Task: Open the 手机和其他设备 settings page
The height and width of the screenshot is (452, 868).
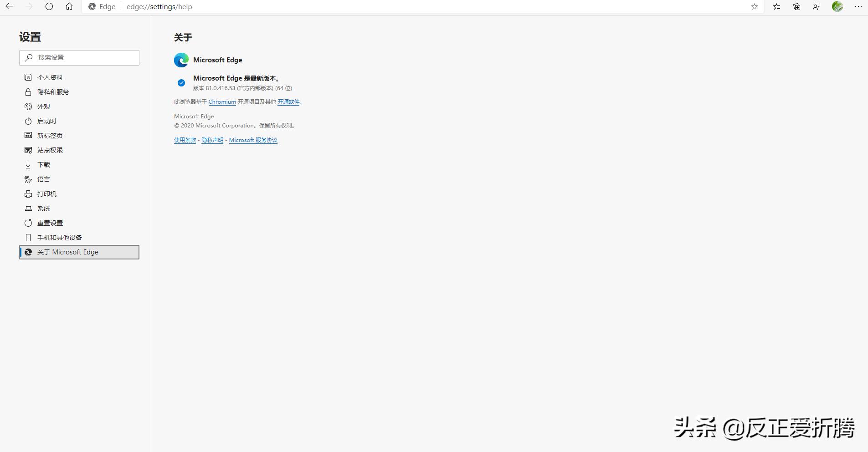Action: (x=79, y=238)
